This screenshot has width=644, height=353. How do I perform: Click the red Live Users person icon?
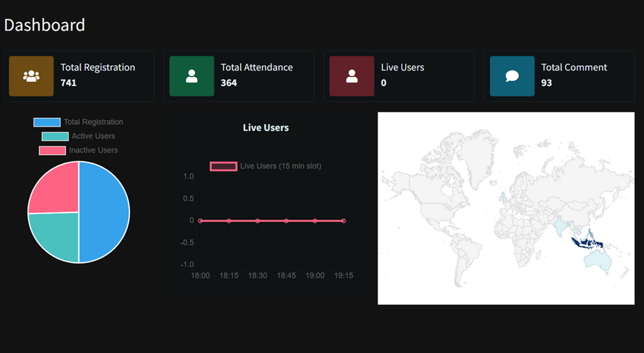(351, 76)
